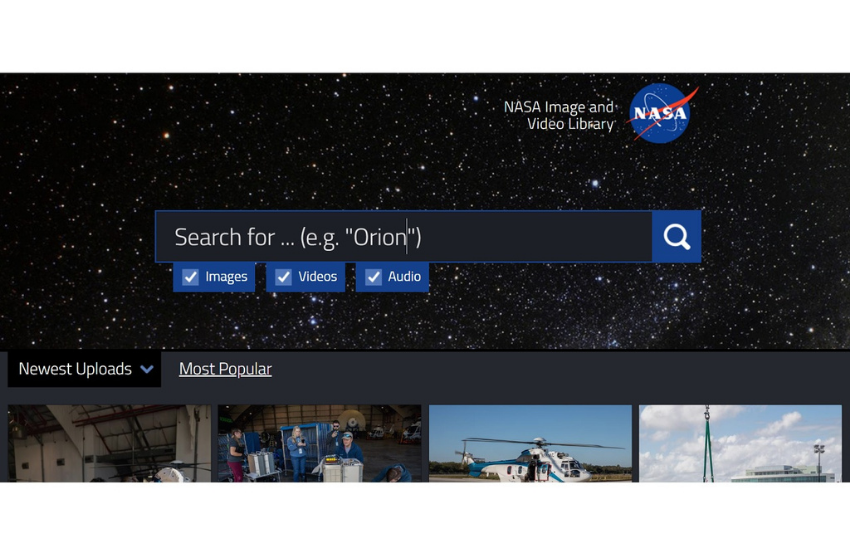Click the white checkmark beside Videos

pos(284,277)
